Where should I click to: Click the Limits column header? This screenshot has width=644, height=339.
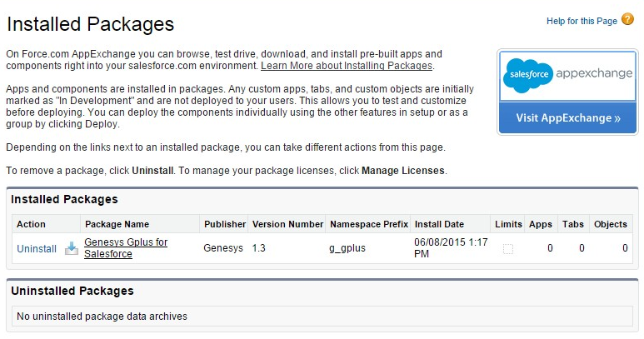pyautogui.click(x=508, y=224)
